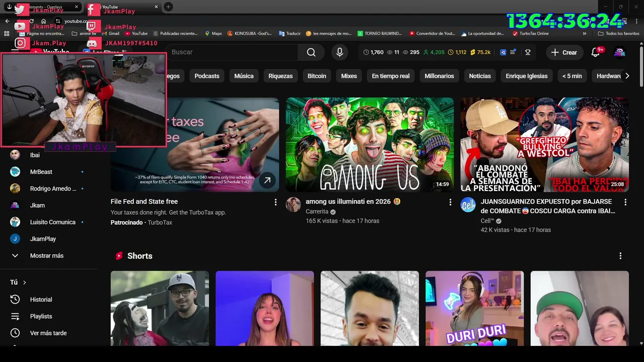
Task: Expand hidden bookmarks with double chevron
Action: pos(585,34)
